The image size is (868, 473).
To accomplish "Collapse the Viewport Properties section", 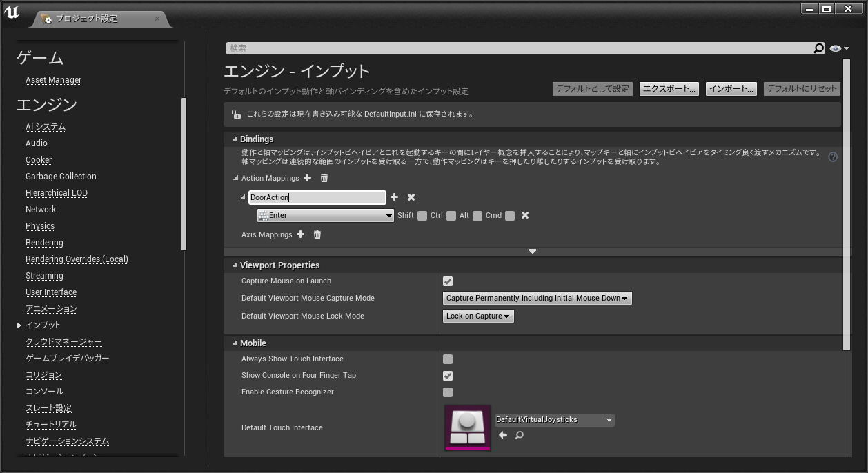I will point(235,265).
